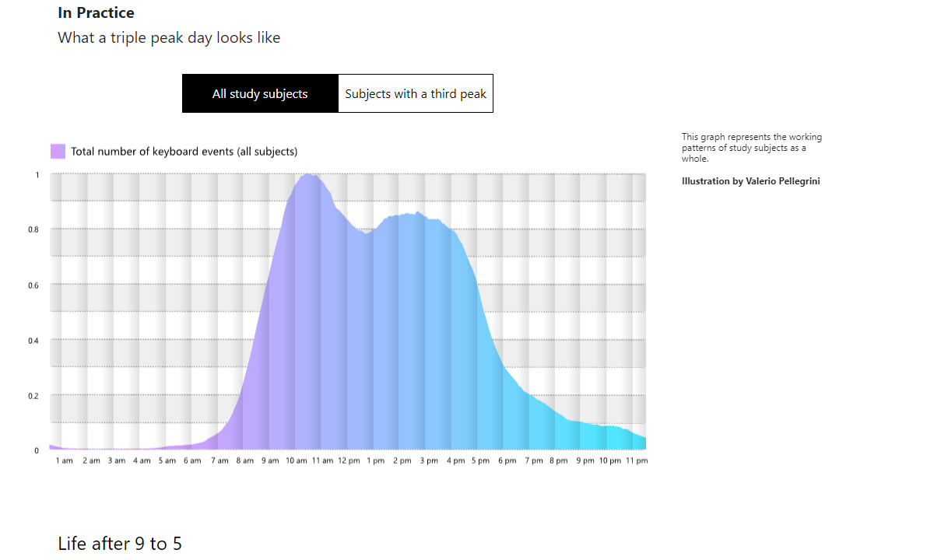Viewport: 934px width, 560px height.
Task: Click the 4 pm x-axis label
Action: pyautogui.click(x=455, y=460)
